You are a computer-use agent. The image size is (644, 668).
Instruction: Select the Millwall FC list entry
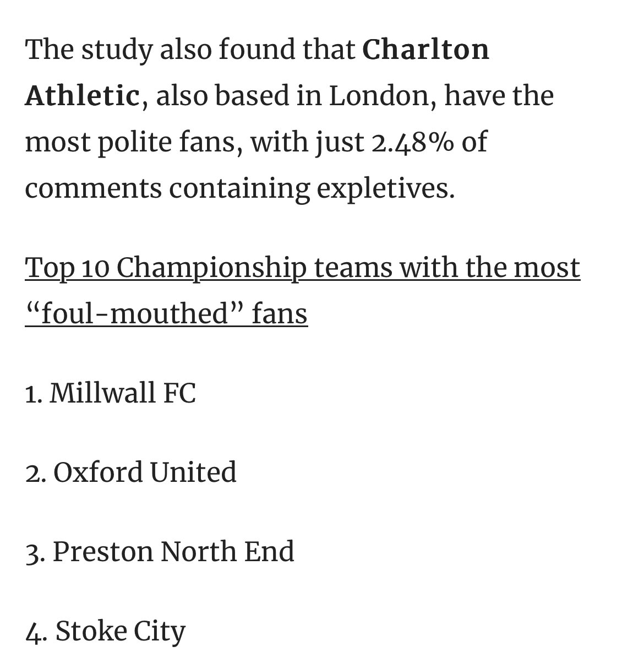pyautogui.click(x=110, y=394)
